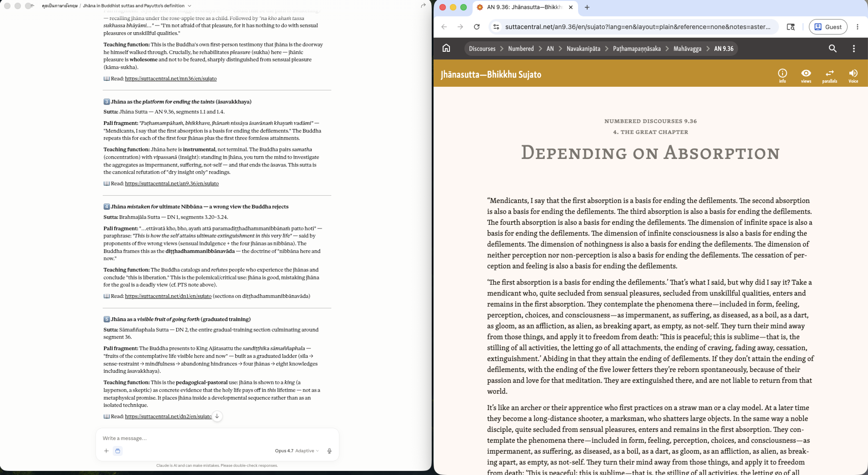Go to AN breadcrumb
The width and height of the screenshot is (868, 475).
550,48
